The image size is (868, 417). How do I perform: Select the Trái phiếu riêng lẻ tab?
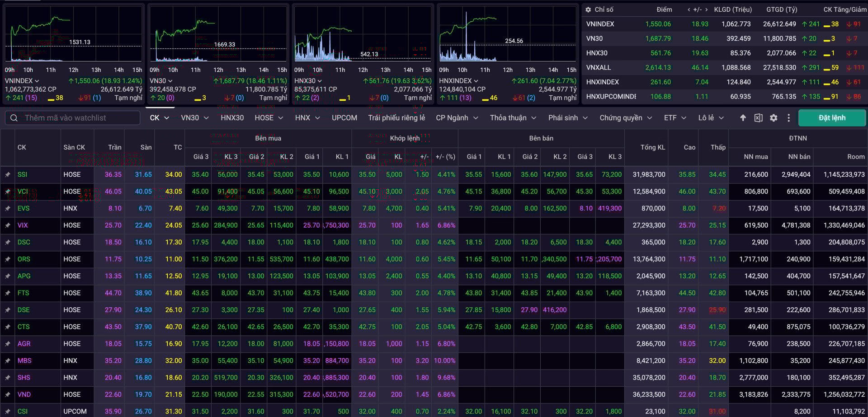396,118
